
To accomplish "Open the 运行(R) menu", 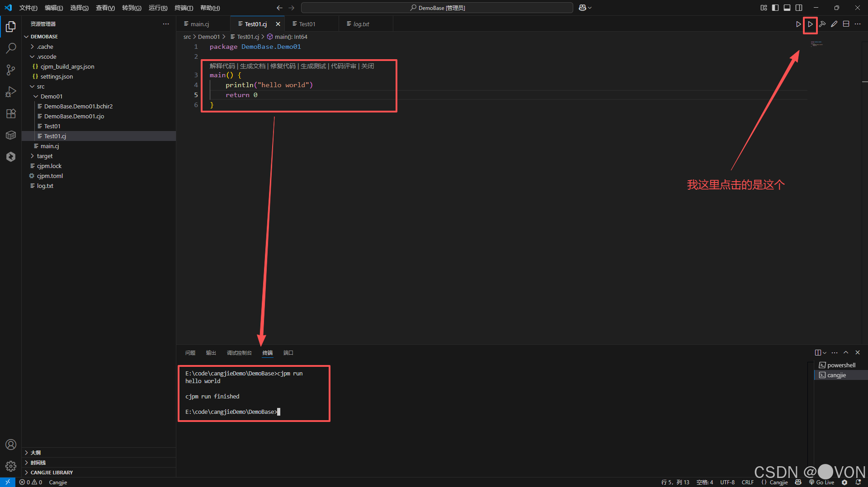I will click(158, 8).
